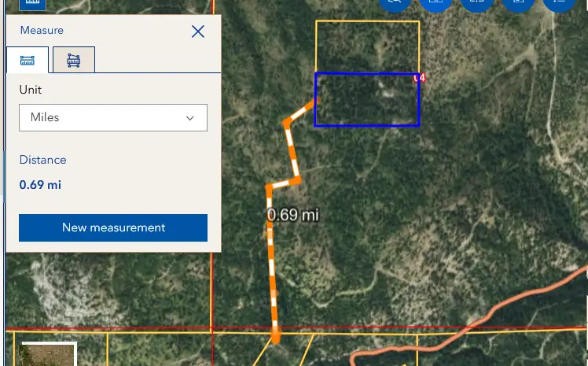This screenshot has width=588, height=366.
Task: Switch to the area measurement tab
Action: [x=74, y=60]
